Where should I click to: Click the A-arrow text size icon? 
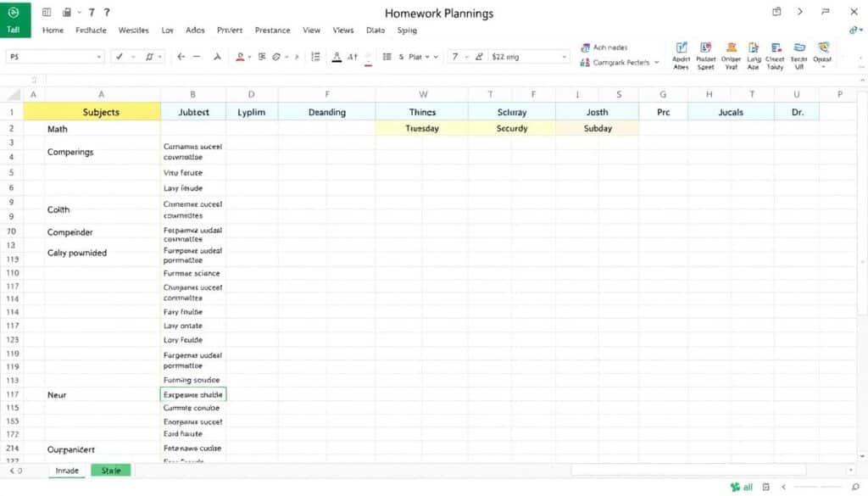(353, 57)
